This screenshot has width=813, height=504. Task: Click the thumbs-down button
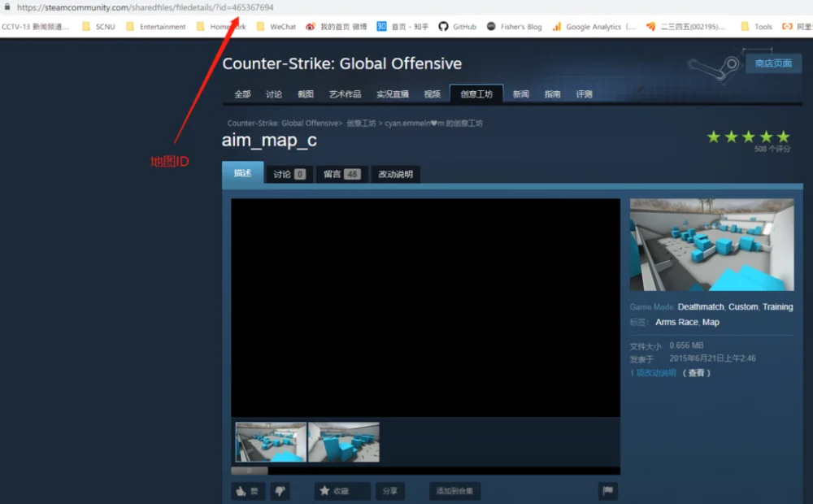click(x=280, y=490)
